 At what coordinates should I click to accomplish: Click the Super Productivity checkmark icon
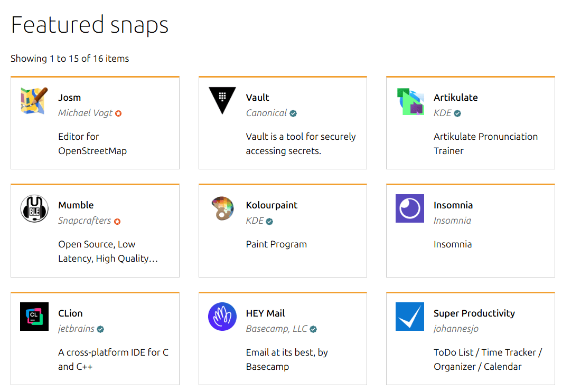tap(410, 317)
